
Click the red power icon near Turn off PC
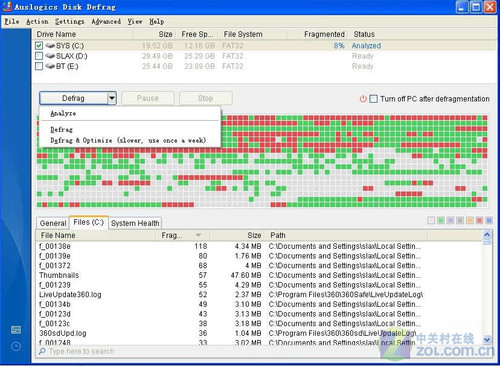(x=363, y=99)
